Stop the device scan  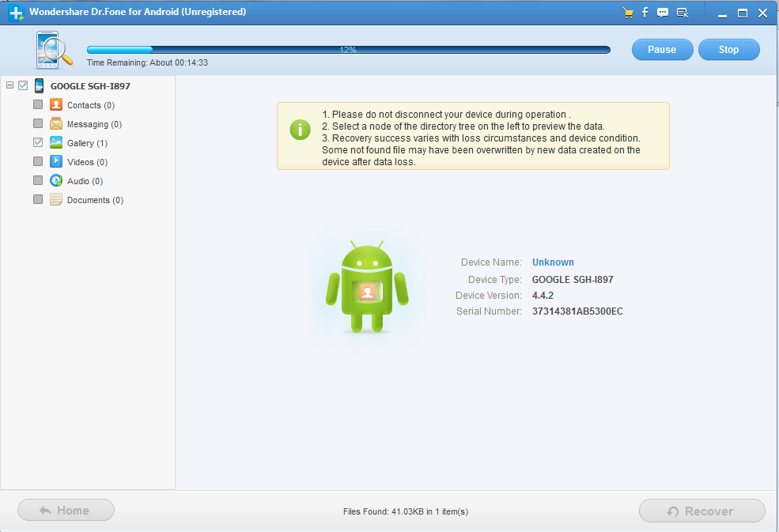click(x=728, y=50)
